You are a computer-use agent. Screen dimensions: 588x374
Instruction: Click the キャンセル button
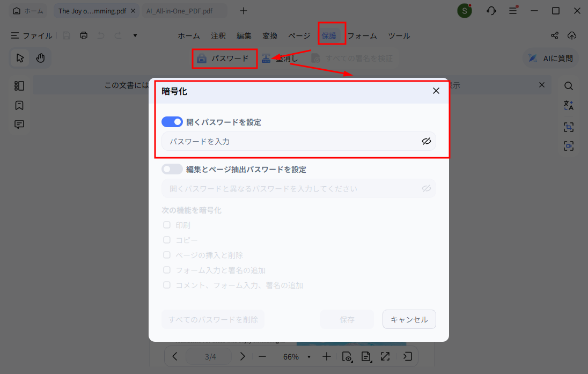click(409, 319)
